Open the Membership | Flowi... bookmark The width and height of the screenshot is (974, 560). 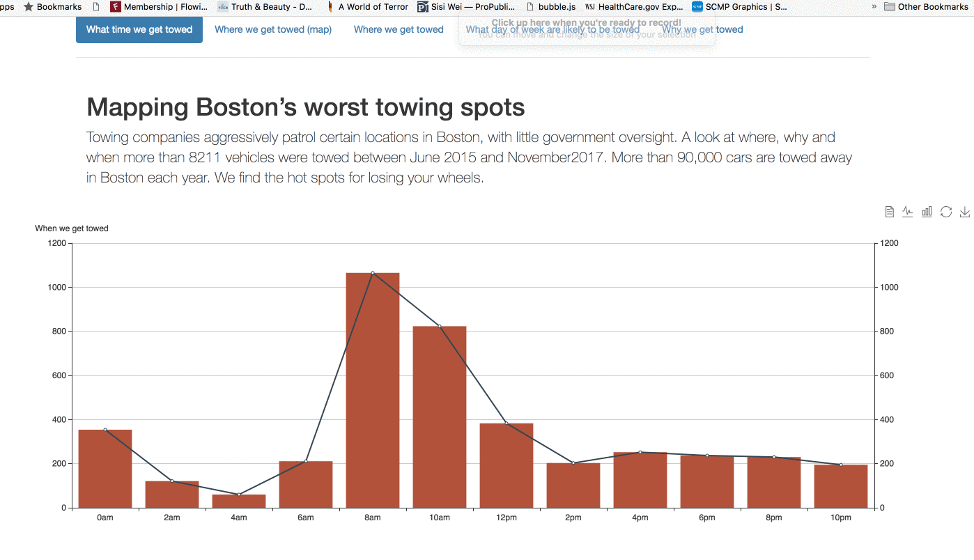[159, 7]
